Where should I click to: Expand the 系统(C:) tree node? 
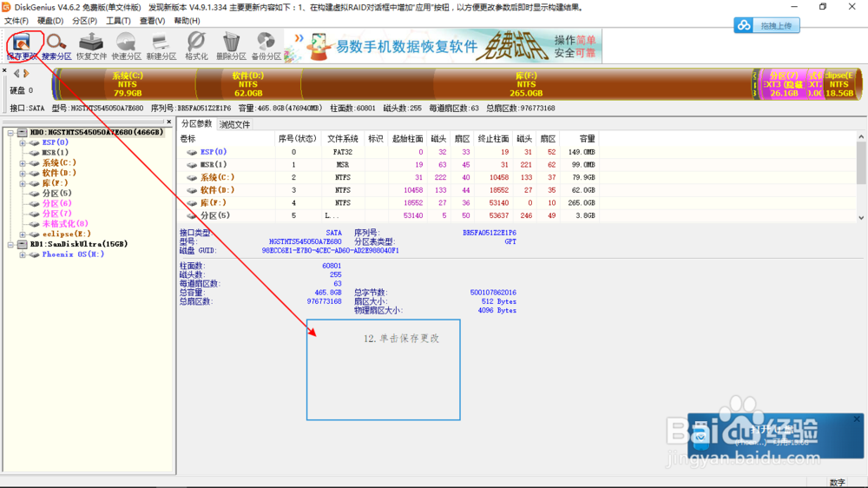[x=23, y=163]
